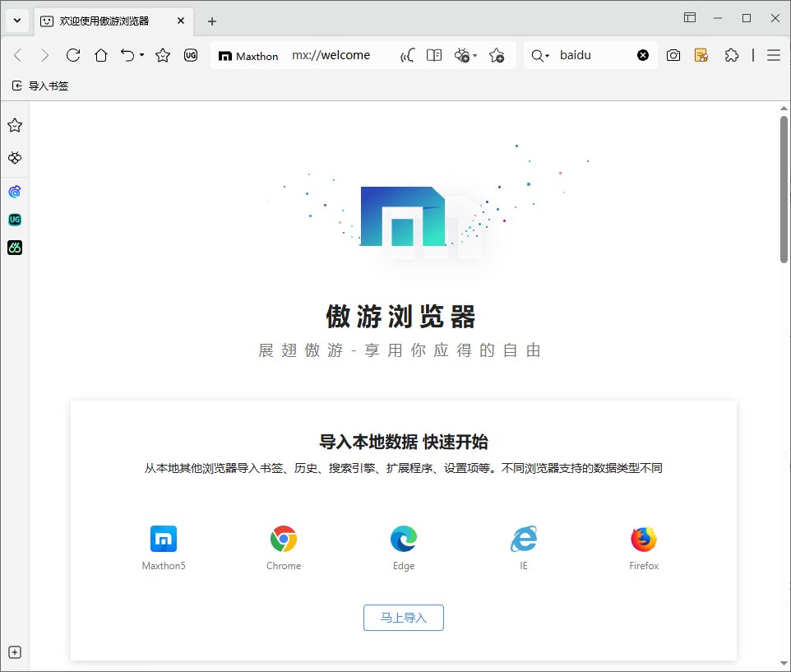Open the extensions puzzle icon

tap(731, 55)
